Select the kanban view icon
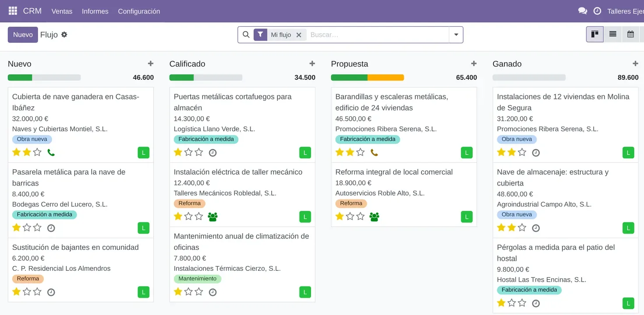The width and height of the screenshot is (644, 315). pos(595,34)
